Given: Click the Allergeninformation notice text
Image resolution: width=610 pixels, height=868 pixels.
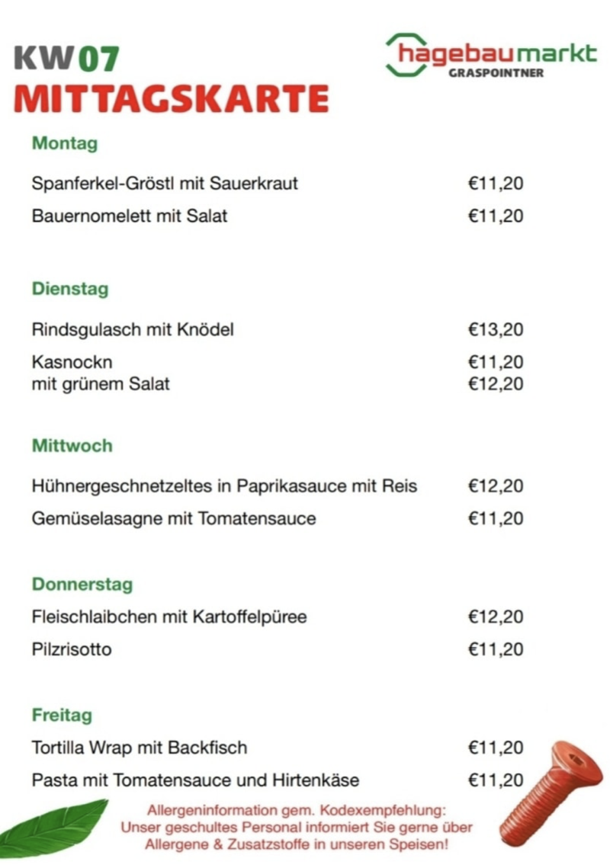Looking at the screenshot, I should point(297,827).
